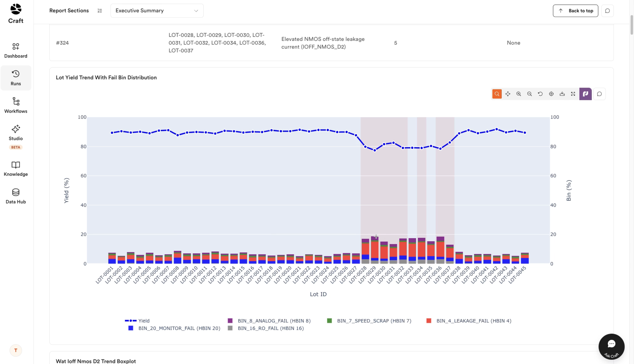634x364 pixels.
Task: Click the Back to top button
Action: (575, 11)
